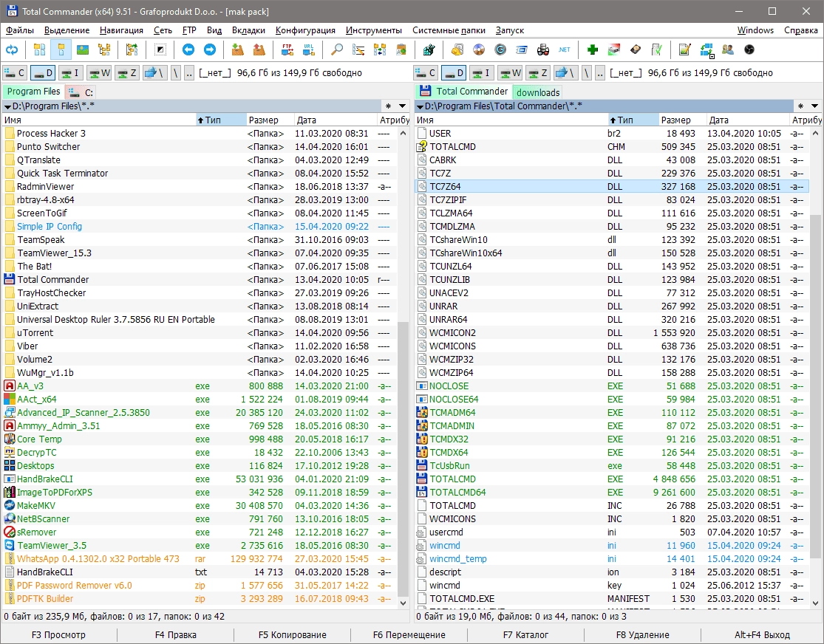Launch the synchronize directories icon
Viewport: 824px width, 644px height.
click(x=379, y=50)
